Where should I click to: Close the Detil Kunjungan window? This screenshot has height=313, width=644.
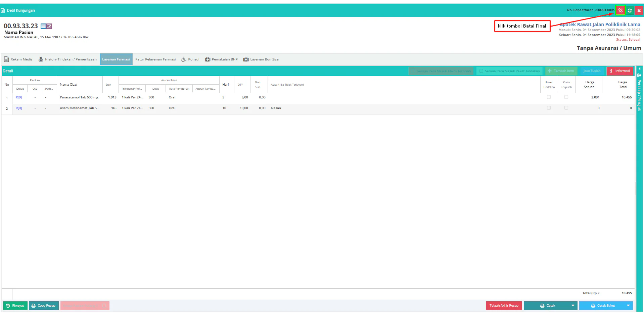pos(639,10)
